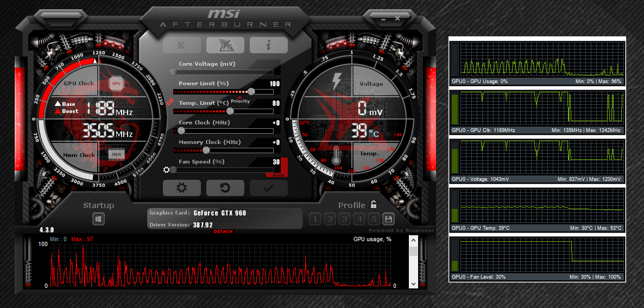
Task: Save profile with the floppy disk icon
Action: [388, 219]
